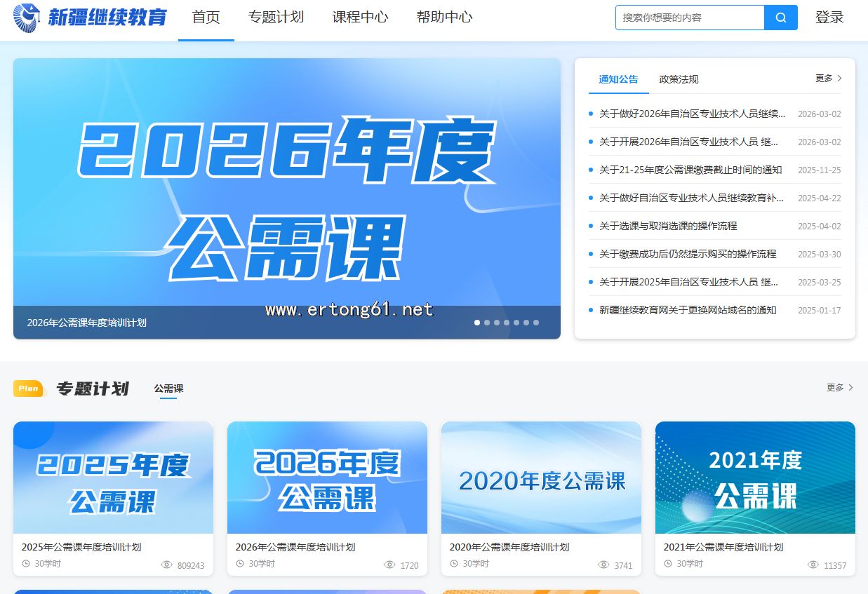The image size is (868, 594).
Task: Click the yellow Plan badge icon
Action: coord(29,388)
